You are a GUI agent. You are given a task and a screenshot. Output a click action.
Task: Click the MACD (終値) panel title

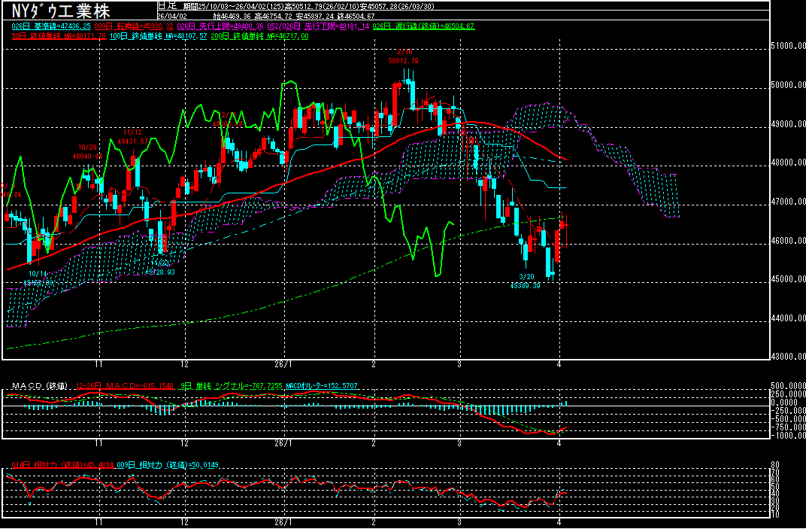click(38, 386)
